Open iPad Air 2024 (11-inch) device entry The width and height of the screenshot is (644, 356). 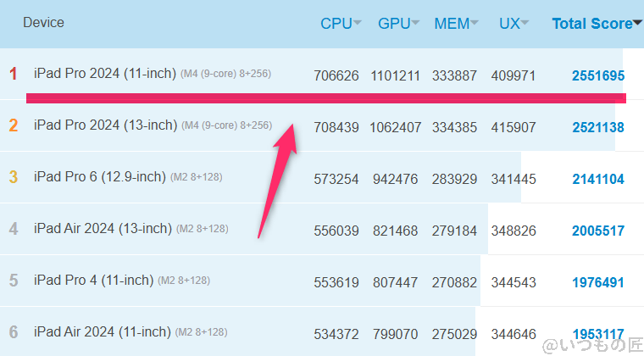(x=103, y=332)
